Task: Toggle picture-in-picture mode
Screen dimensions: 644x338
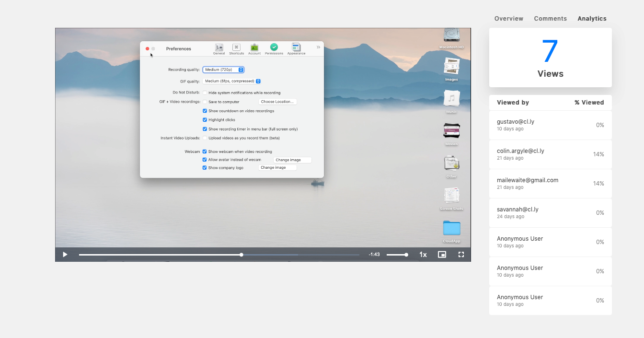Action: 442,255
